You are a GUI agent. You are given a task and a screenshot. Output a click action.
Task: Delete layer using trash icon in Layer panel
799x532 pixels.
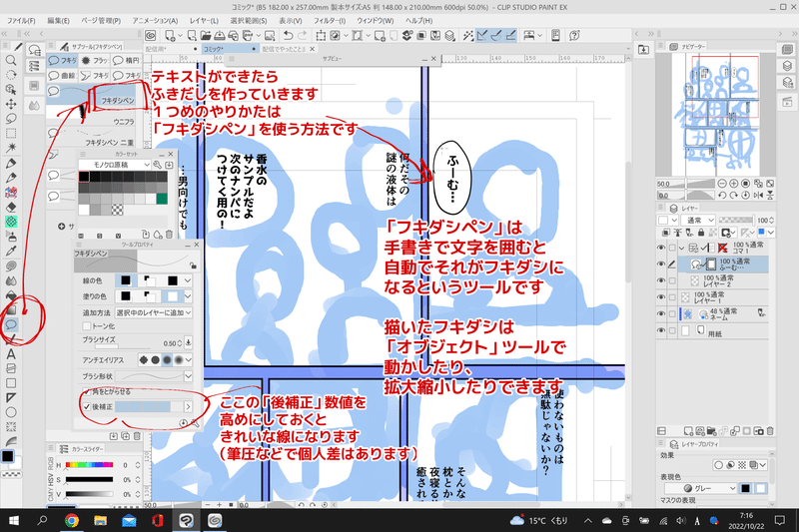770,431
